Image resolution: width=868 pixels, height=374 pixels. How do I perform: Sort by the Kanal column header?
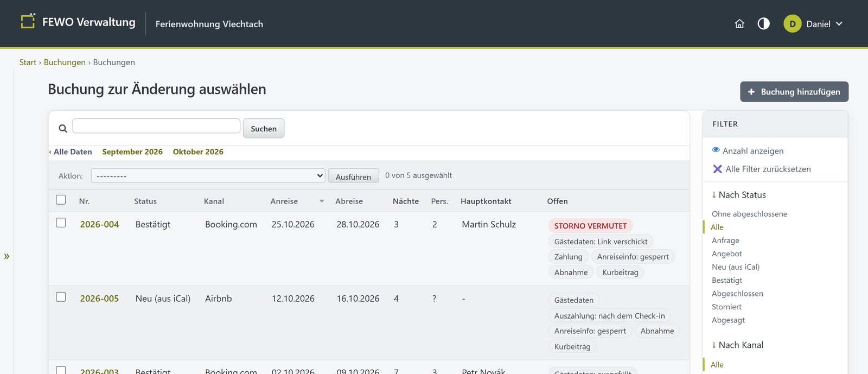coord(214,201)
